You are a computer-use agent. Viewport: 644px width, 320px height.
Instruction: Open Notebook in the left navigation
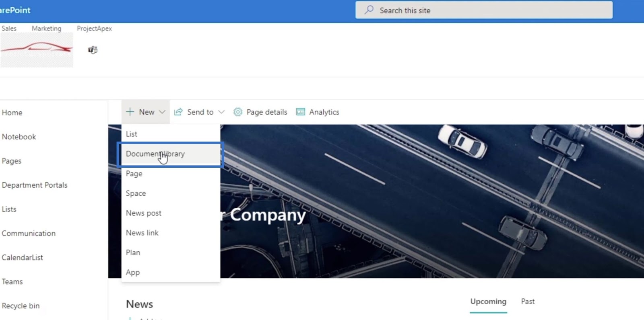pyautogui.click(x=19, y=137)
